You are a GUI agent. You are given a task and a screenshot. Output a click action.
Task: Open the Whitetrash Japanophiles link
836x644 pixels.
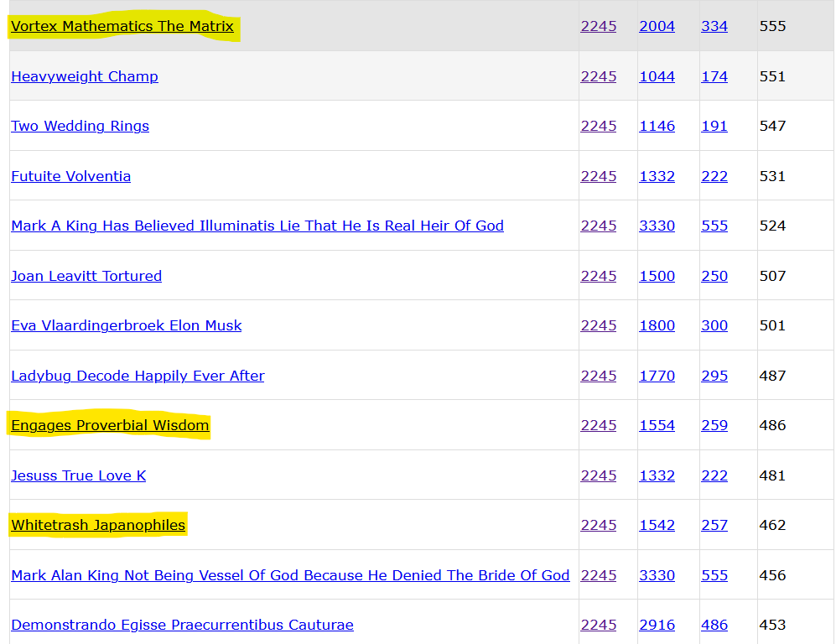coord(98,525)
